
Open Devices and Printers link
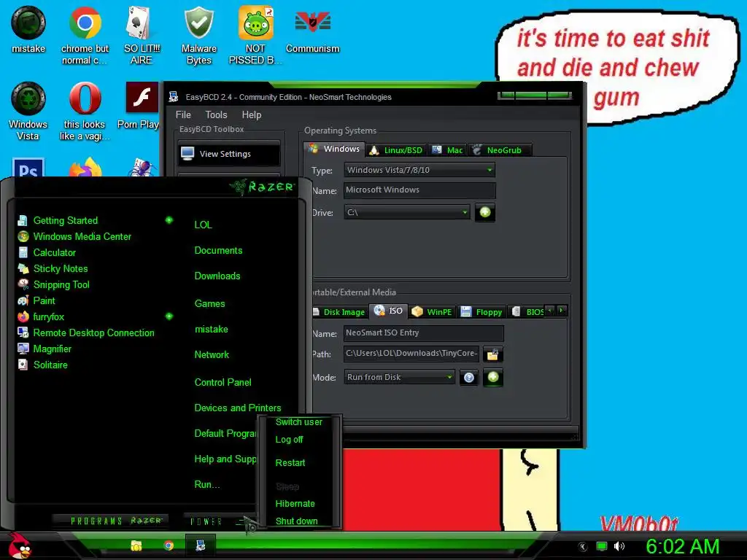pos(238,408)
